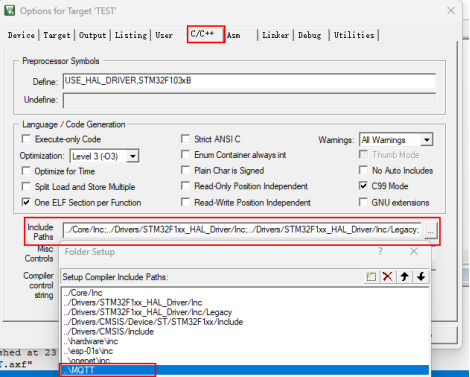This screenshot has height=377, width=470.
Task: Enable Strict ANSI C
Action: tap(185, 139)
